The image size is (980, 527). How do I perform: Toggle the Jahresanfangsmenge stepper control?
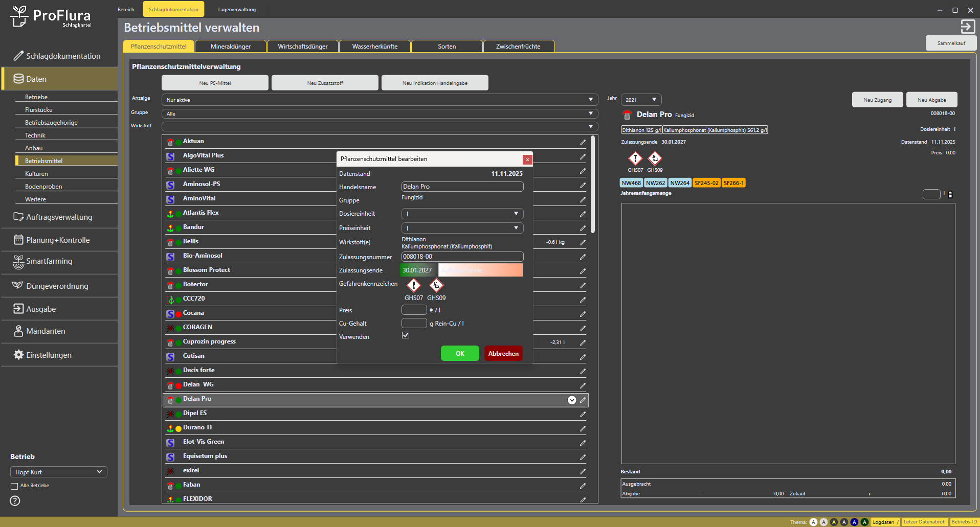(x=950, y=194)
